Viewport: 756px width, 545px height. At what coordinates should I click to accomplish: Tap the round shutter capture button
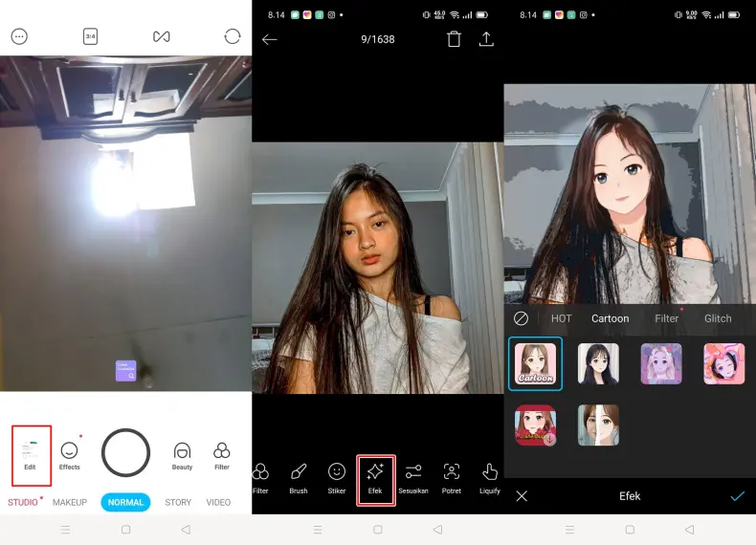[125, 453]
